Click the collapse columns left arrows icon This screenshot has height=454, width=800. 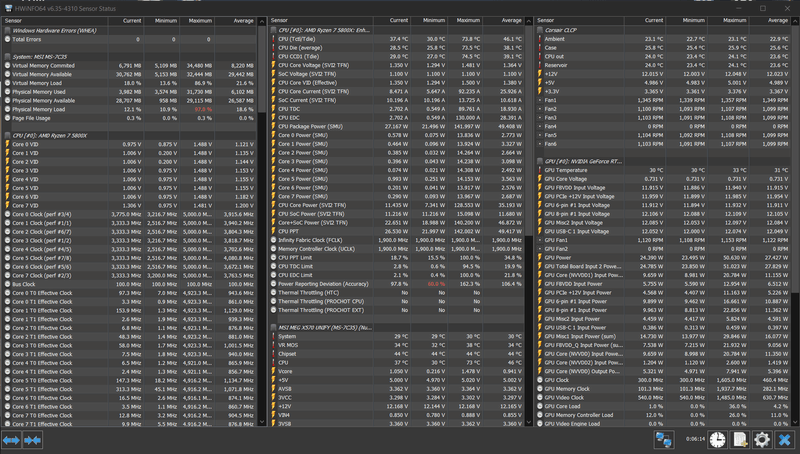32,440
